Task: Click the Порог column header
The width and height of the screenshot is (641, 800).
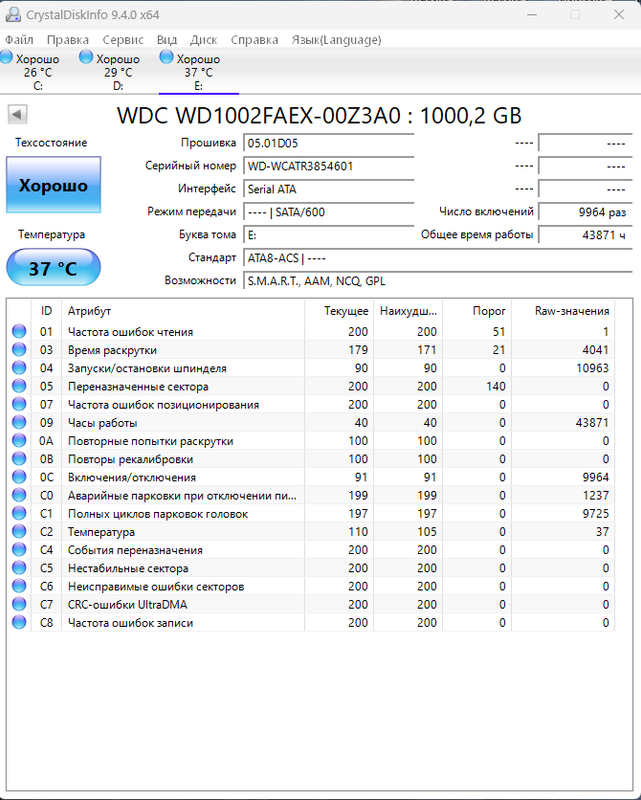Action: coord(477,311)
